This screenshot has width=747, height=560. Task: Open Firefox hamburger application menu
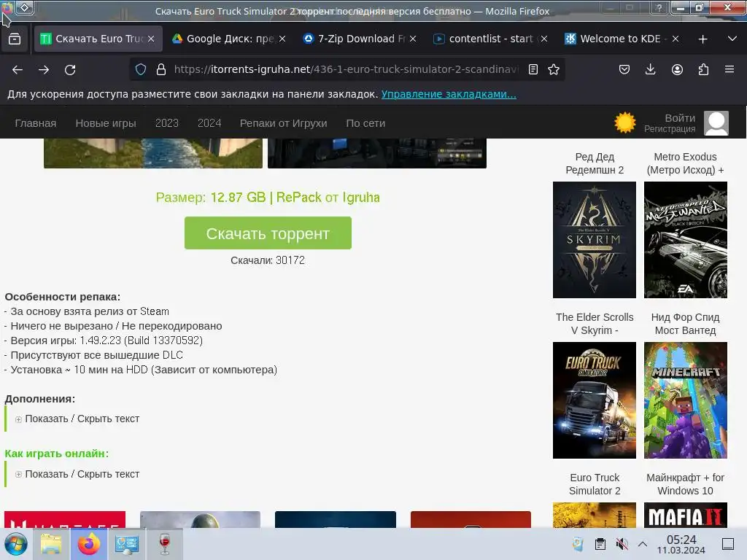click(729, 69)
